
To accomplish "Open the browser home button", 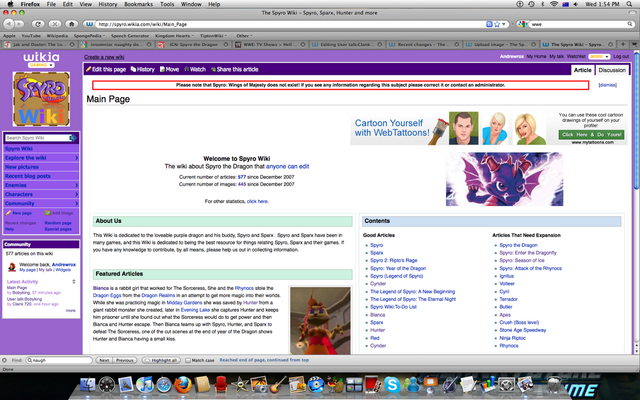I will 71,24.
